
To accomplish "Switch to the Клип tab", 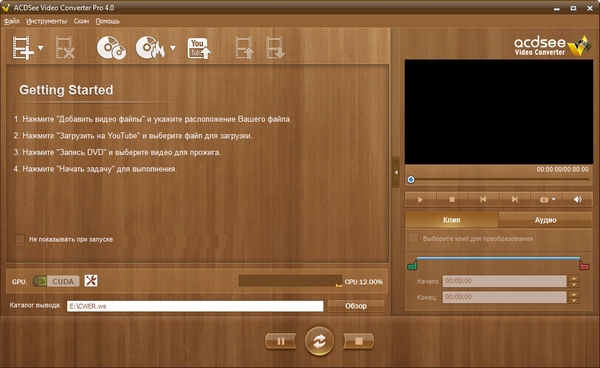I will point(452,220).
